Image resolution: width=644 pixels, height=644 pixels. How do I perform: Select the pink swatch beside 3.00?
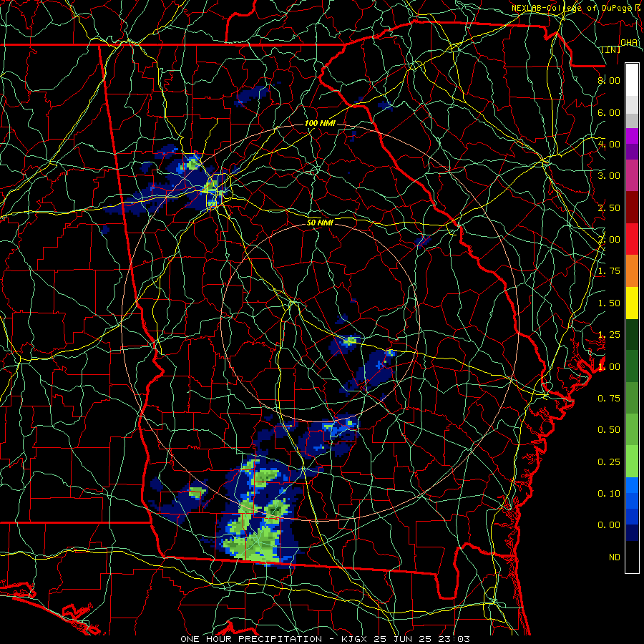coord(632,176)
